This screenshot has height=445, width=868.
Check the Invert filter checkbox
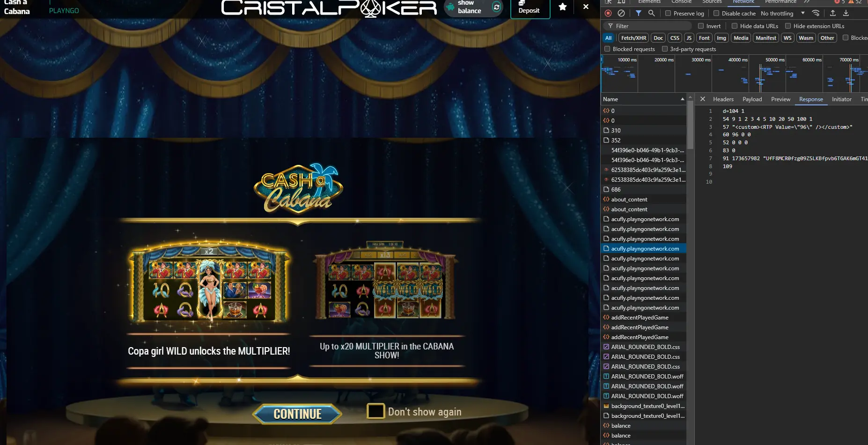[701, 26]
